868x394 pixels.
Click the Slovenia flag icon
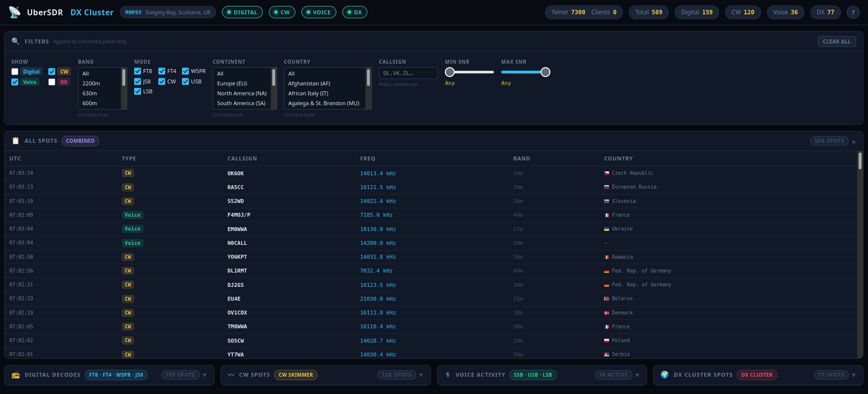point(607,201)
